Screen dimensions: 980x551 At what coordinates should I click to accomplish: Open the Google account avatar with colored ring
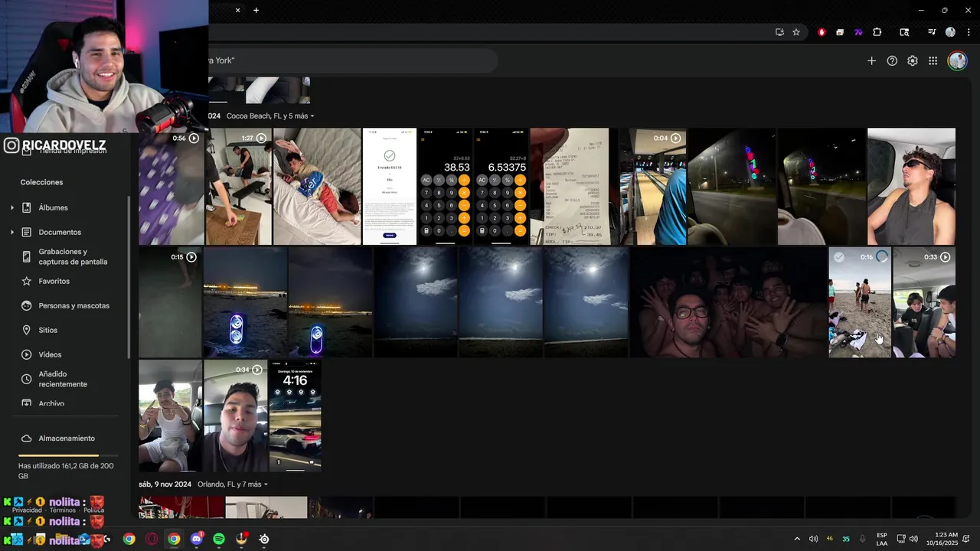pyautogui.click(x=957, y=61)
